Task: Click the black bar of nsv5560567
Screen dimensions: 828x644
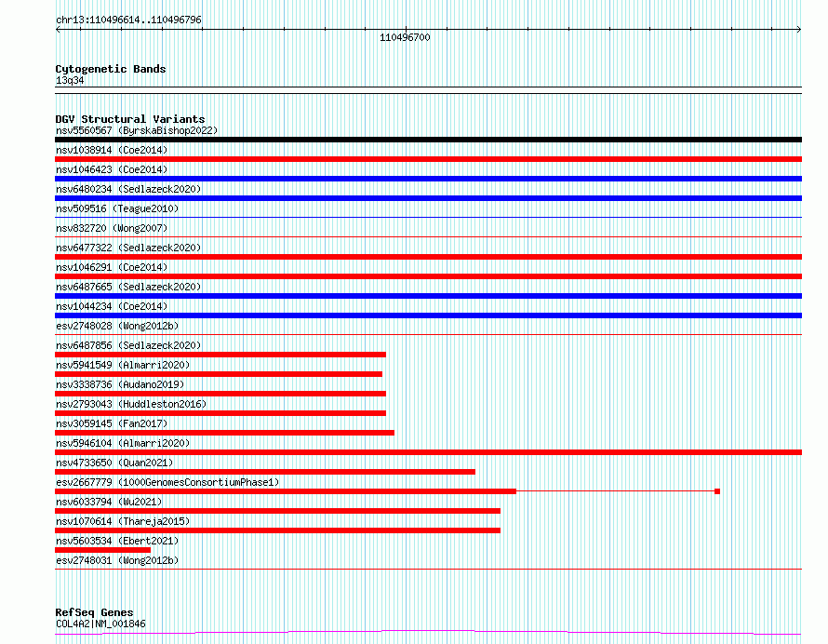Action: click(428, 140)
